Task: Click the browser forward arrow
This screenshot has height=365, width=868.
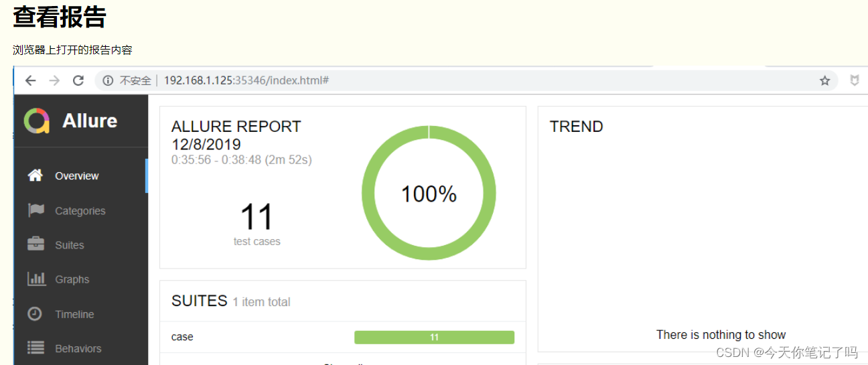Action: point(54,81)
